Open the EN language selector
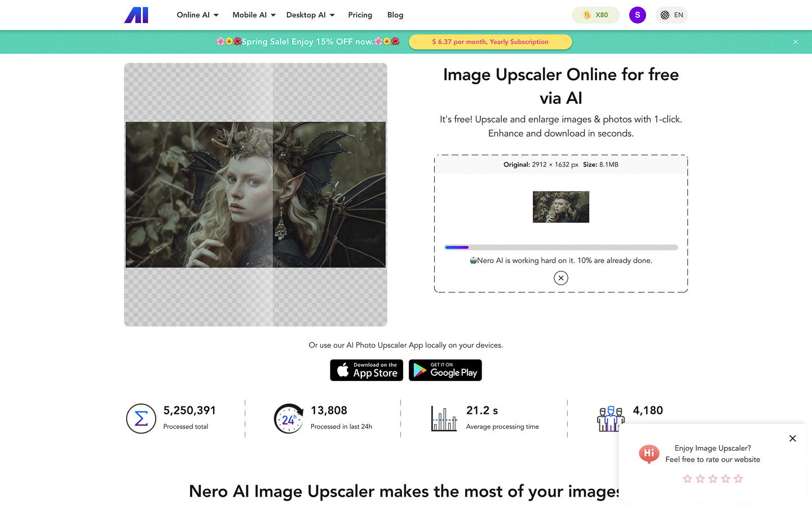This screenshot has height=508, width=812. tap(672, 15)
